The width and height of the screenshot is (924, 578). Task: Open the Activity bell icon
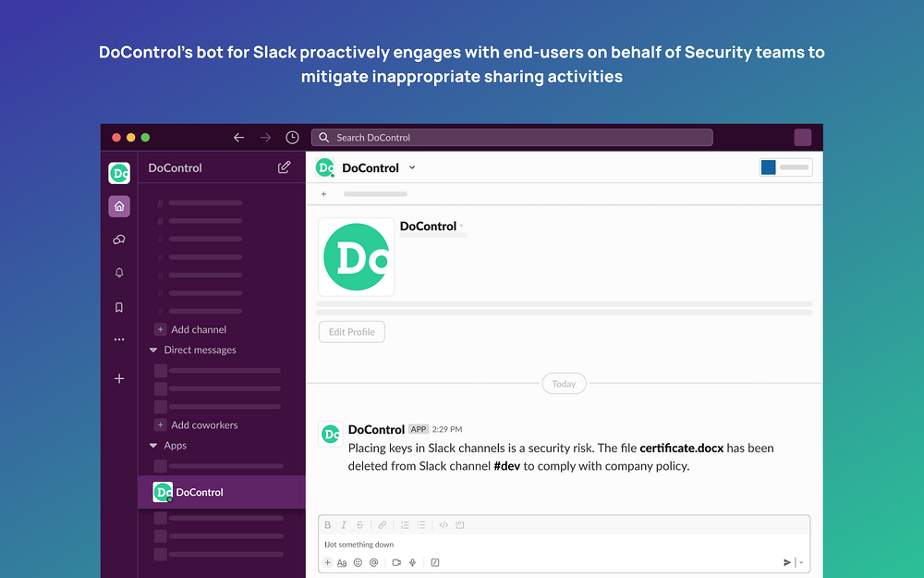pos(119,273)
